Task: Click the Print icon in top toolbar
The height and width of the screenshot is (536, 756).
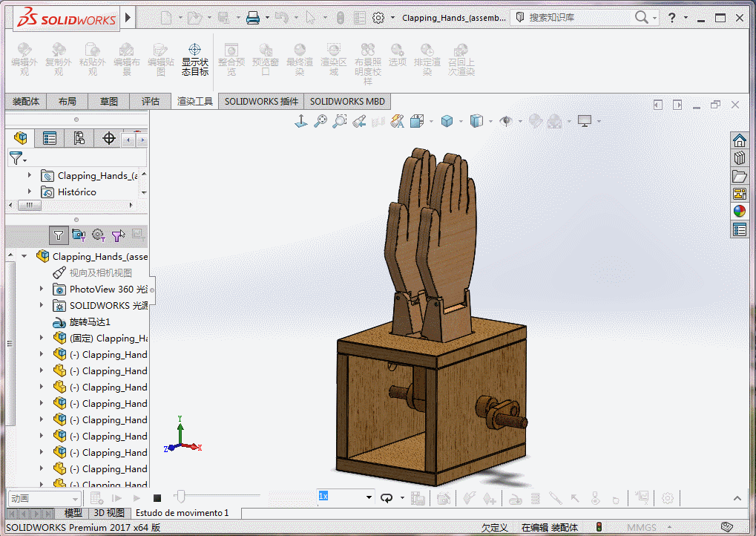Action: point(253,18)
